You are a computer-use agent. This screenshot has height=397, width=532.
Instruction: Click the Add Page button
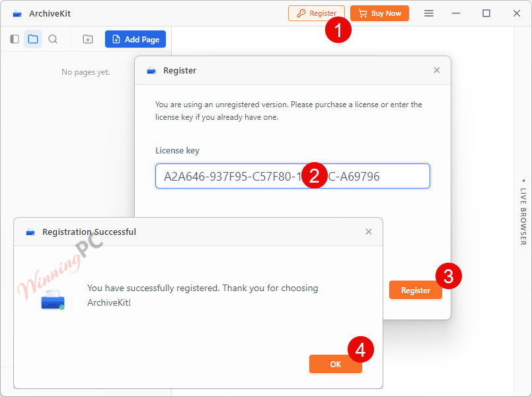(x=135, y=39)
